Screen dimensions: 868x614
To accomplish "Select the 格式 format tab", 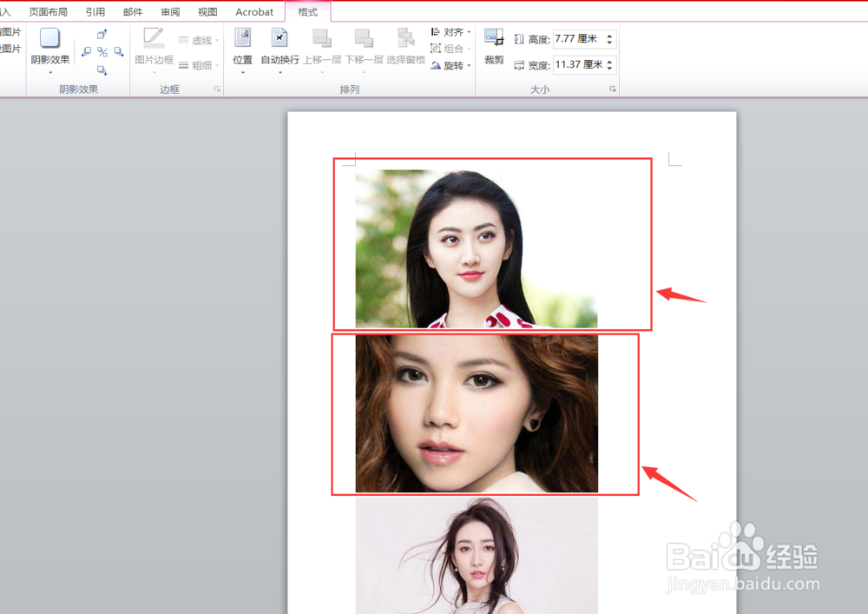I will coord(308,11).
